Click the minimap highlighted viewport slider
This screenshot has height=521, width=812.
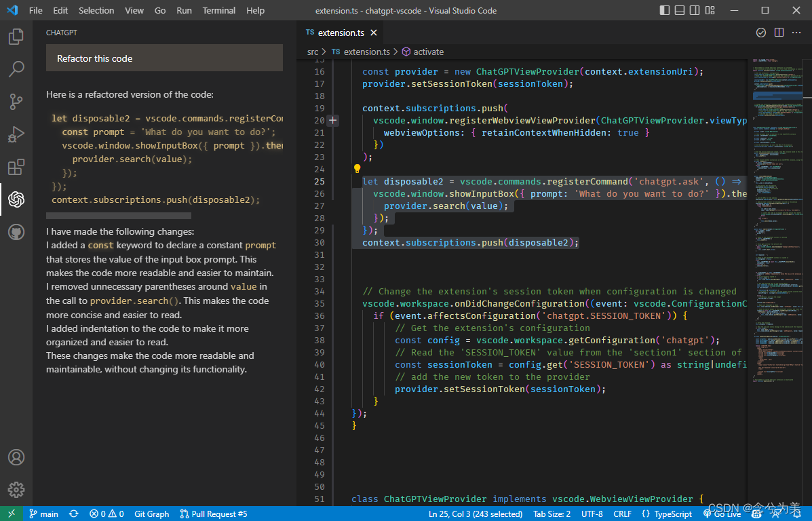click(777, 96)
